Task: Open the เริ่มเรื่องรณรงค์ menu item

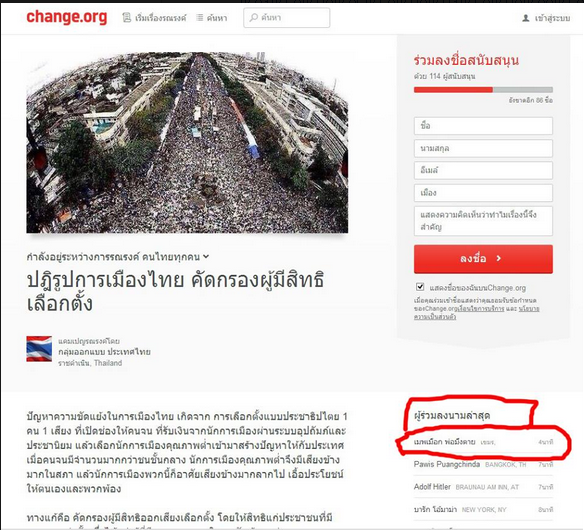Action: (x=160, y=18)
